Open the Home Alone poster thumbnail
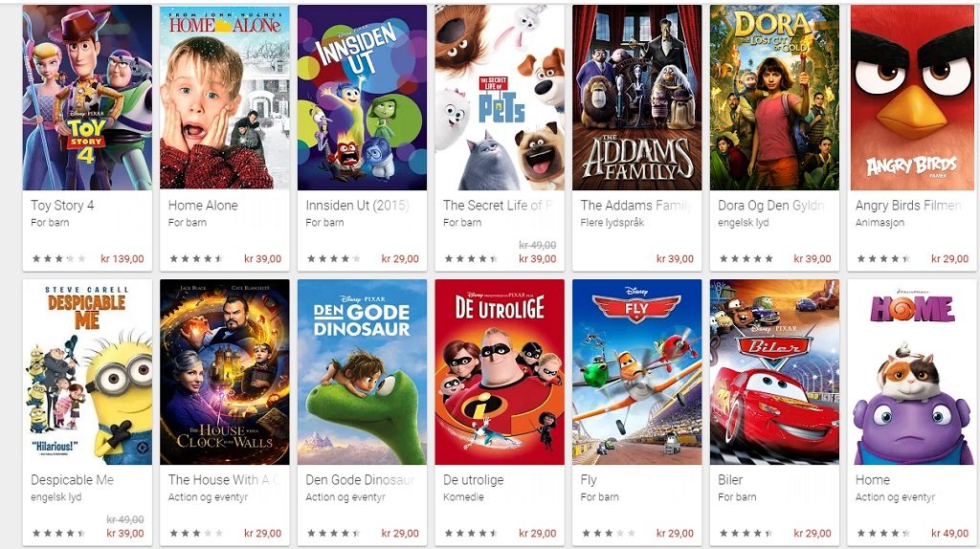Screen dimensions: 980x549 coord(224,98)
